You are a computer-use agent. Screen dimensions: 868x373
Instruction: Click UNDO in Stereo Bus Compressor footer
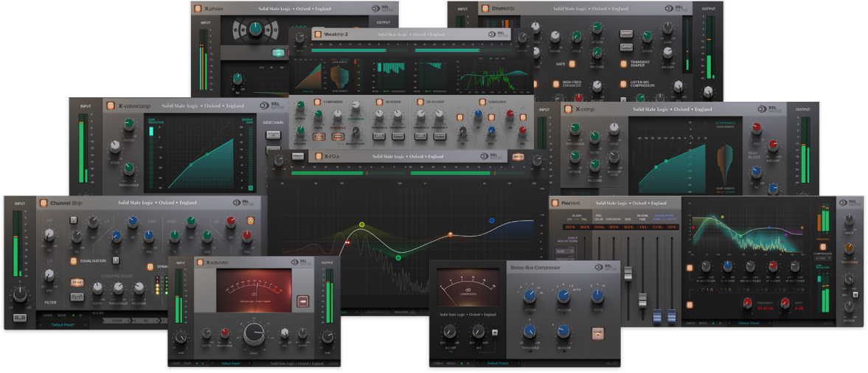(x=439, y=363)
